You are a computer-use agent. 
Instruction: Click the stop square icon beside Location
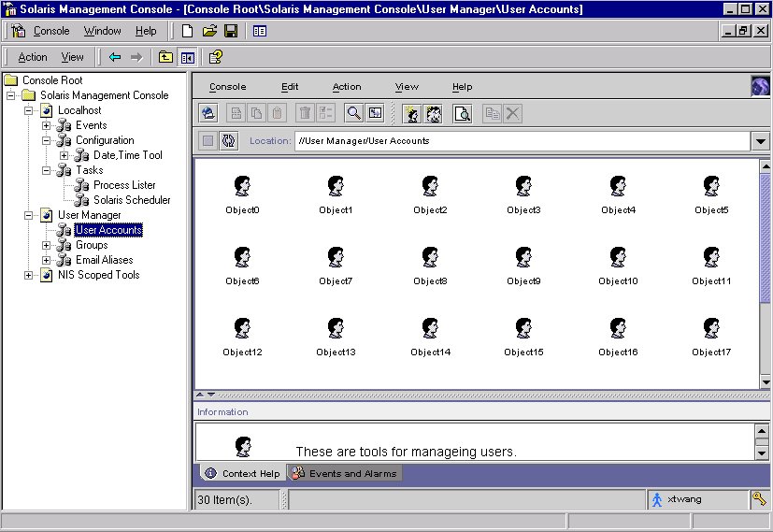coord(208,141)
